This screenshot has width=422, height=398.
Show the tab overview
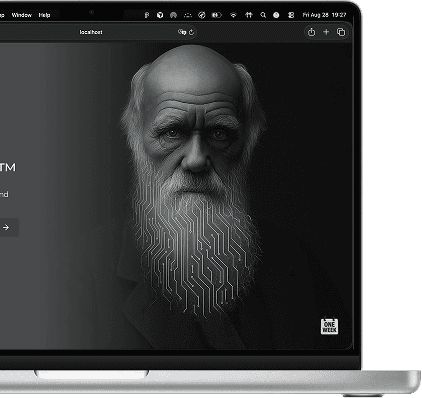341,32
